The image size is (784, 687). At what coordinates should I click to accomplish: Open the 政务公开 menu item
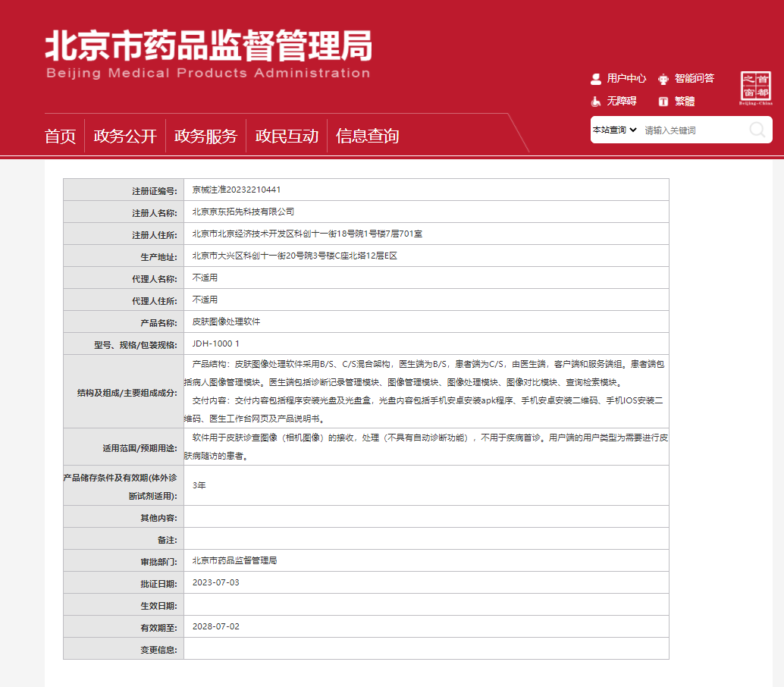click(x=125, y=136)
